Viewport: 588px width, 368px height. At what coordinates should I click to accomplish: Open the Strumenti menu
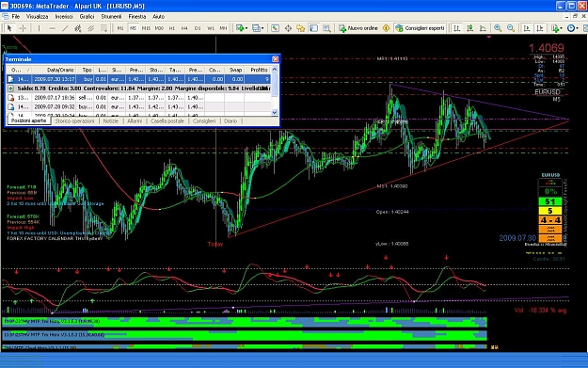pos(111,17)
